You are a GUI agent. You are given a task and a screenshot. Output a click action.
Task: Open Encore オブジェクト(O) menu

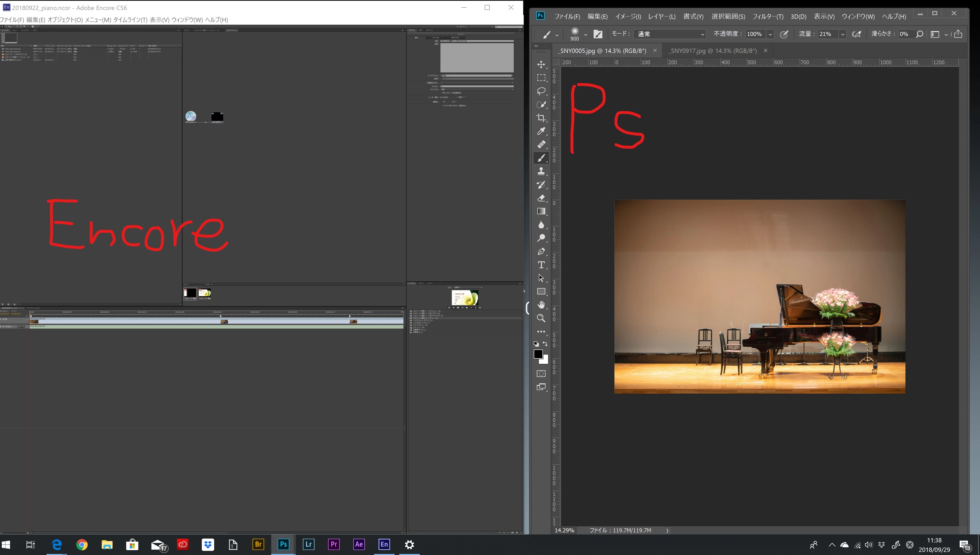pyautogui.click(x=65, y=20)
